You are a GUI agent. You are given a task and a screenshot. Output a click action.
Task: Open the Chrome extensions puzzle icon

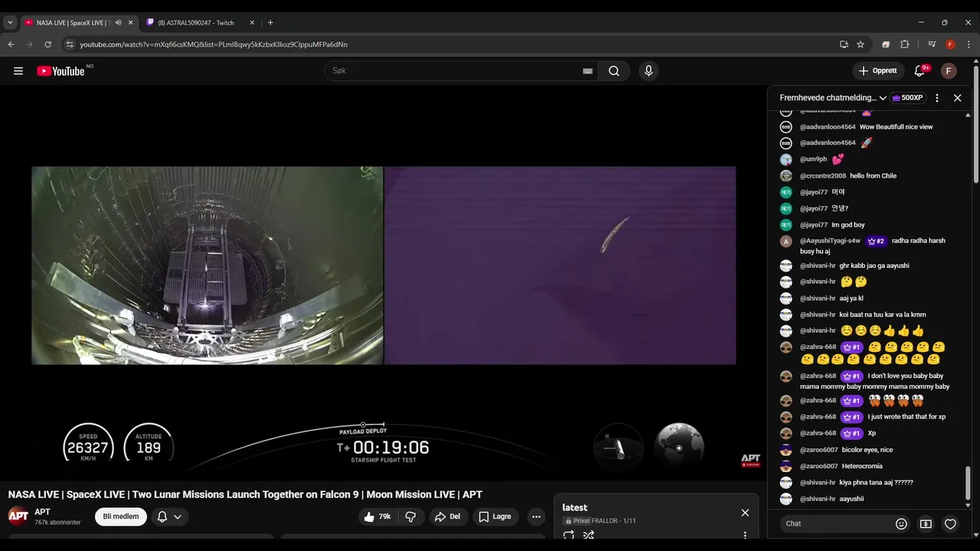(904, 44)
